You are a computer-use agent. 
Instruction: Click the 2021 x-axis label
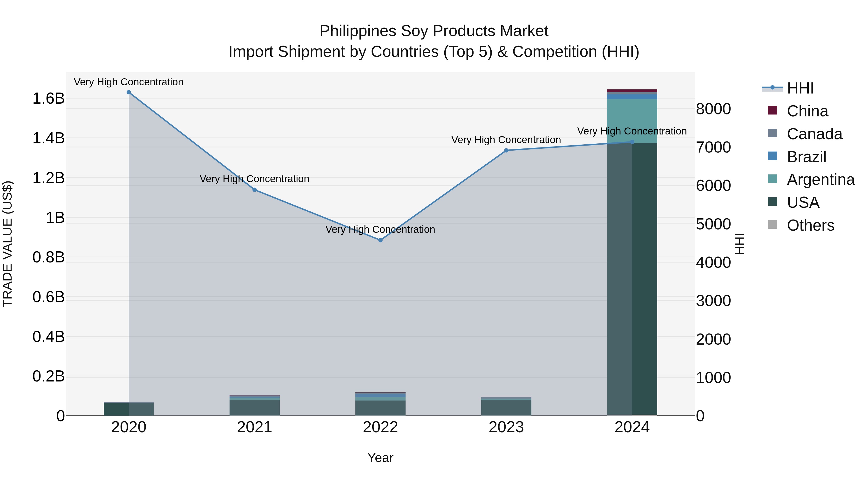click(255, 427)
